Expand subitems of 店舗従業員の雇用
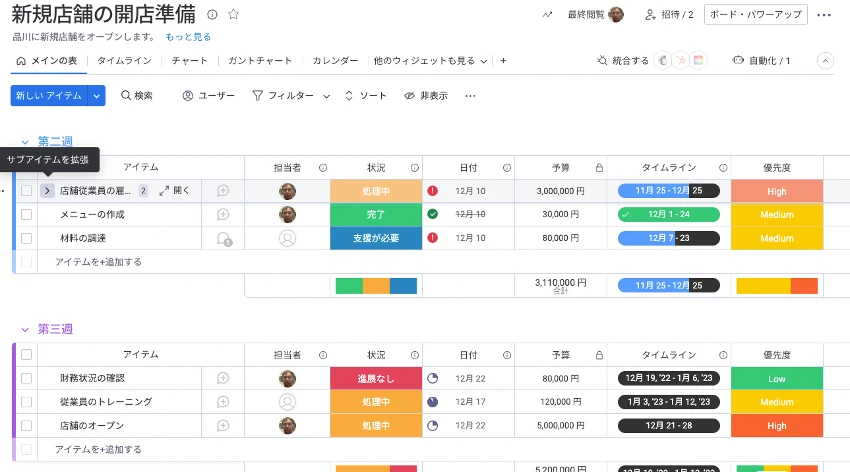The image size is (850, 472). [47, 191]
